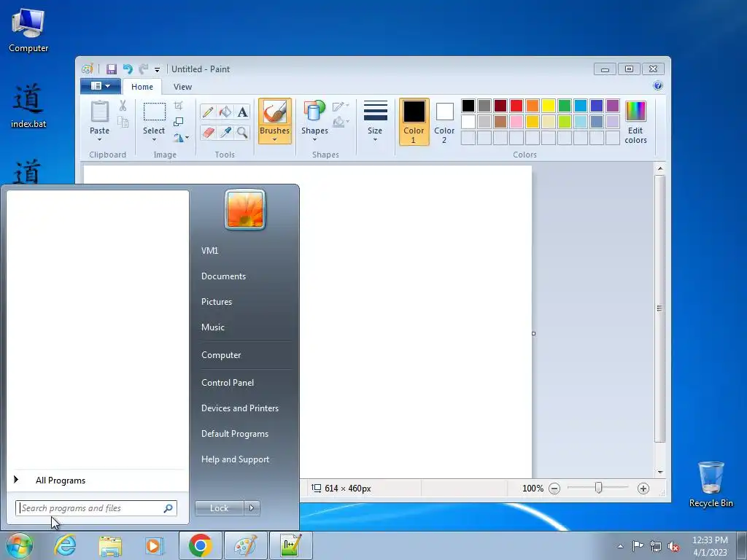Click the Redo arrow in title bar
Image resolution: width=747 pixels, height=560 pixels.
click(x=144, y=69)
